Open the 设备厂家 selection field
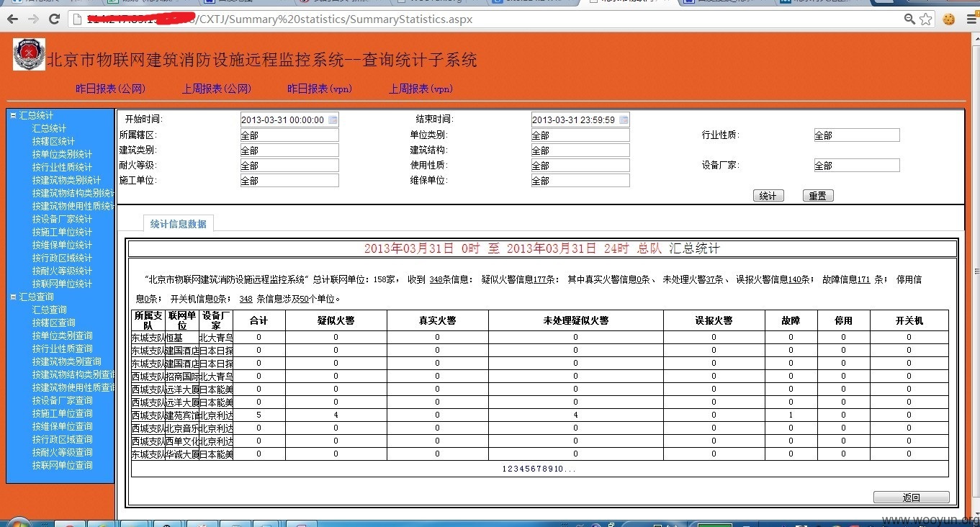Image resolution: width=980 pixels, height=527 pixels. click(857, 166)
